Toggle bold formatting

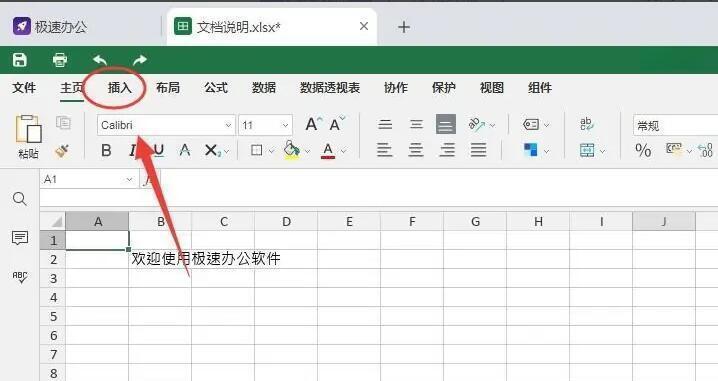click(106, 150)
